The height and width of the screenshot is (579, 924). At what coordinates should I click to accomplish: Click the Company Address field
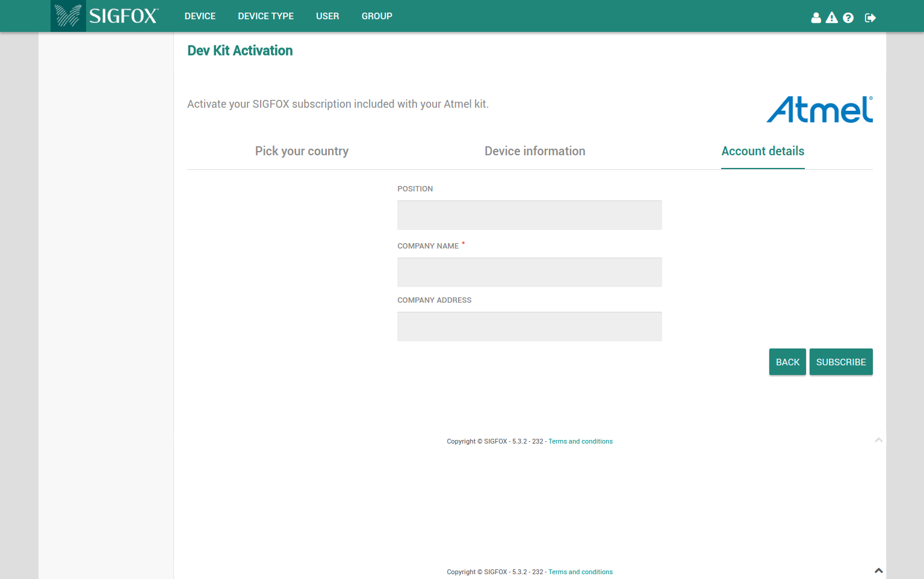pos(530,326)
